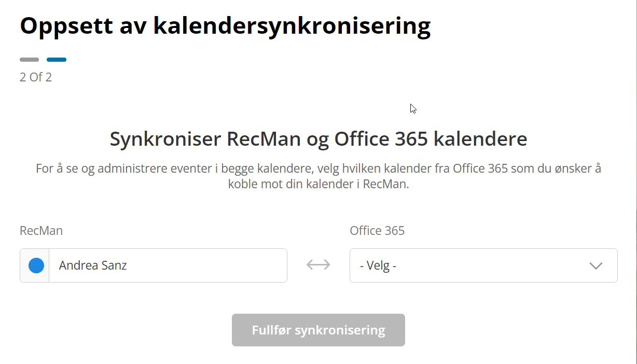Screen dimensions: 637x364
Task: Click the Office 365 label above the dropdown
Action: pyautogui.click(x=377, y=231)
